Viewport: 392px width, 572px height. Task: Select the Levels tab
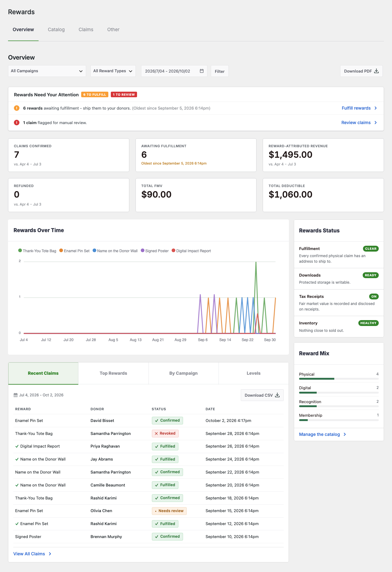click(x=253, y=373)
